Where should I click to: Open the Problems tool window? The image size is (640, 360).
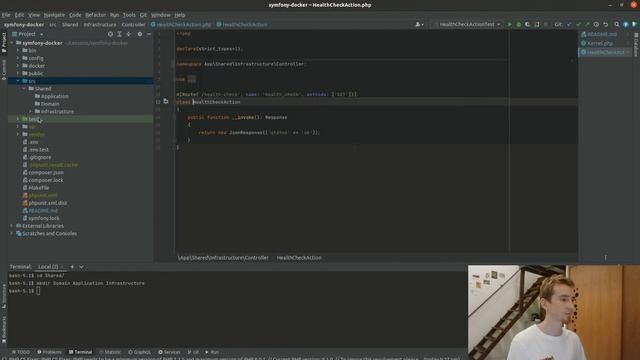(49, 352)
